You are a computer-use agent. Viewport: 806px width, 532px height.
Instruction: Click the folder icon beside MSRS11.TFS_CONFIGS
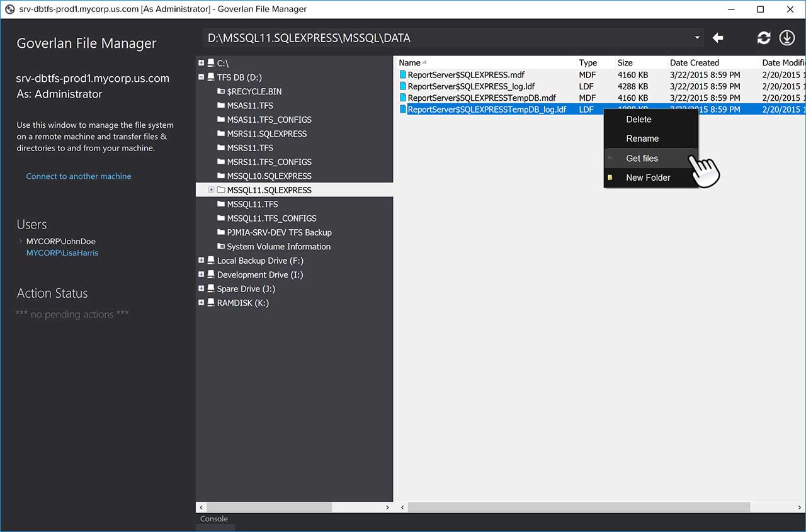click(221, 162)
